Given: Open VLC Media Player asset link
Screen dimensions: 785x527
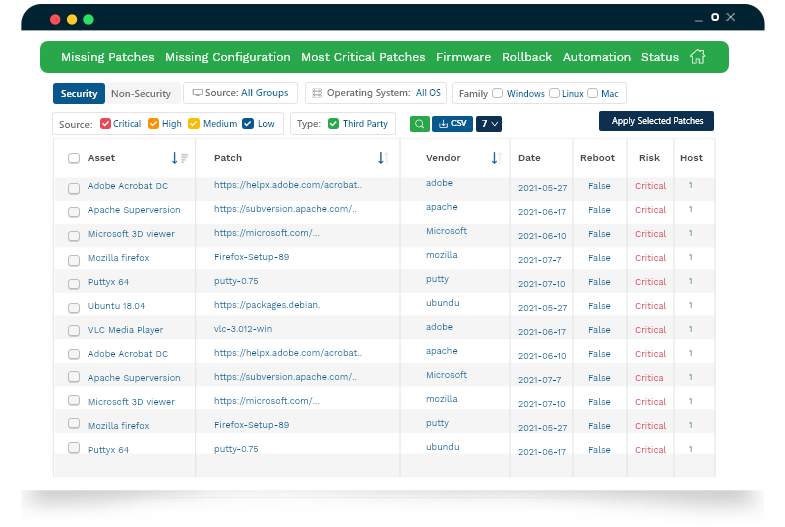Looking at the screenshot, I should point(126,330).
